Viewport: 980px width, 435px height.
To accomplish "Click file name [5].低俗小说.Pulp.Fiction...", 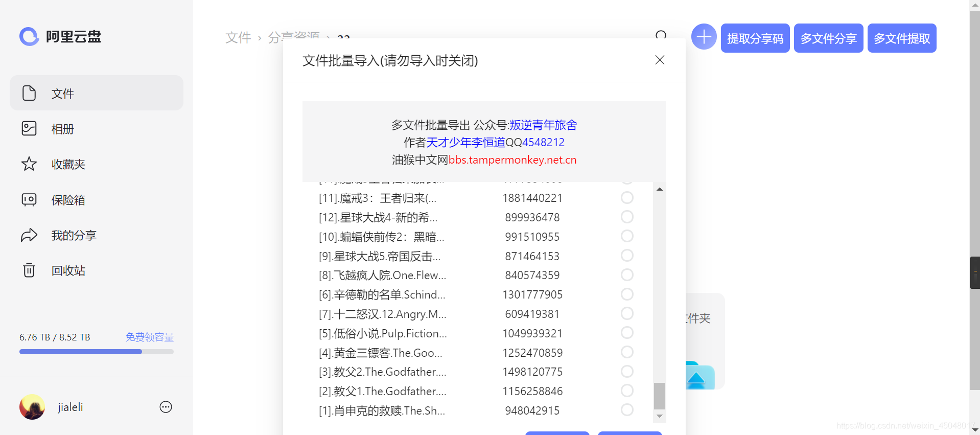I will click(x=383, y=333).
